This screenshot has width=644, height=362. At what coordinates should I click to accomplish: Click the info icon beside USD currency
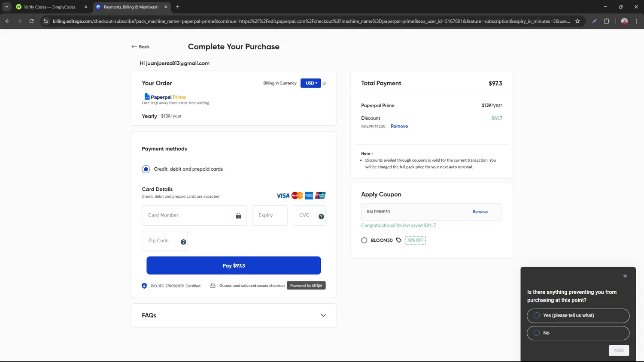point(324,83)
